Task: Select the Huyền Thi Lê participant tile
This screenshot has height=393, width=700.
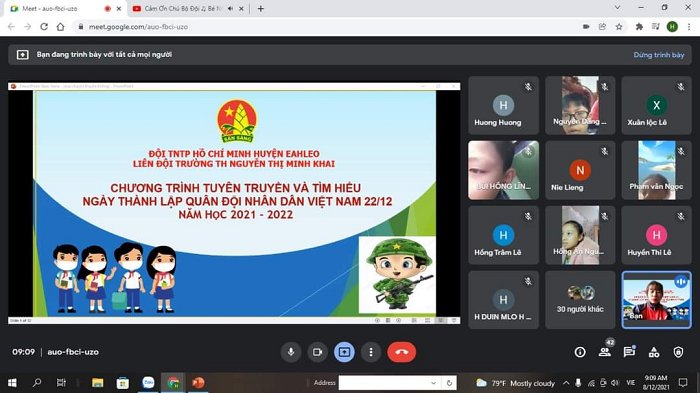Action: click(656, 235)
